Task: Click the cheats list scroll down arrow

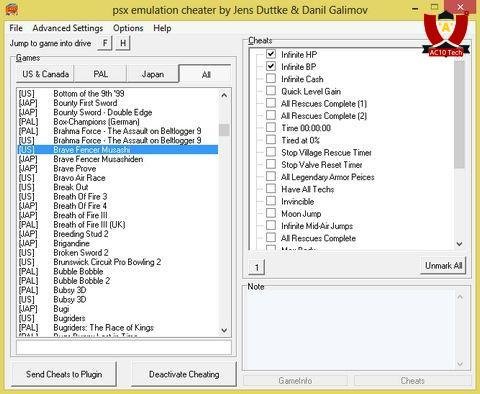Action: [x=459, y=244]
